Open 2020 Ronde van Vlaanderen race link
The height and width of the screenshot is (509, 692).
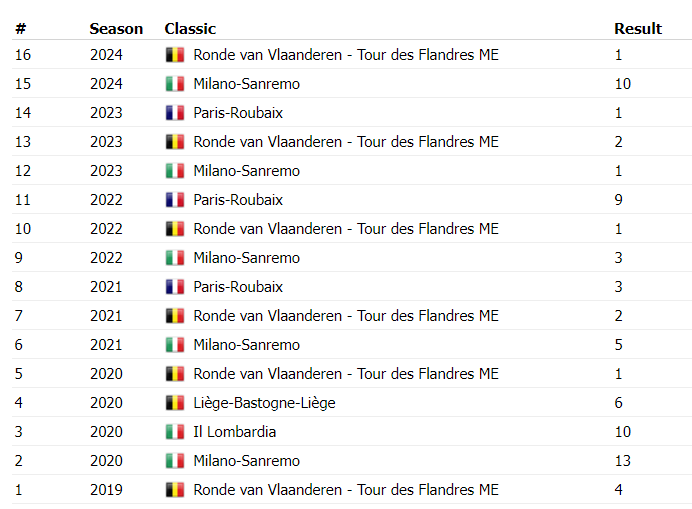345,374
